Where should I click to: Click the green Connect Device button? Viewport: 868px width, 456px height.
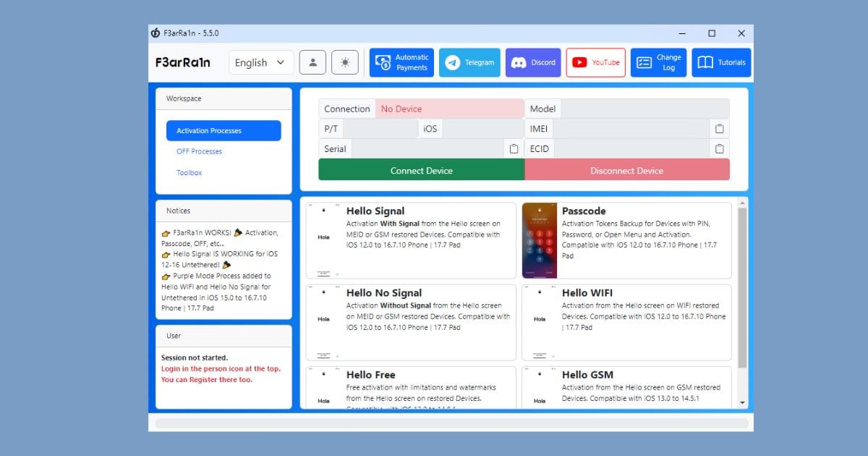(x=422, y=170)
